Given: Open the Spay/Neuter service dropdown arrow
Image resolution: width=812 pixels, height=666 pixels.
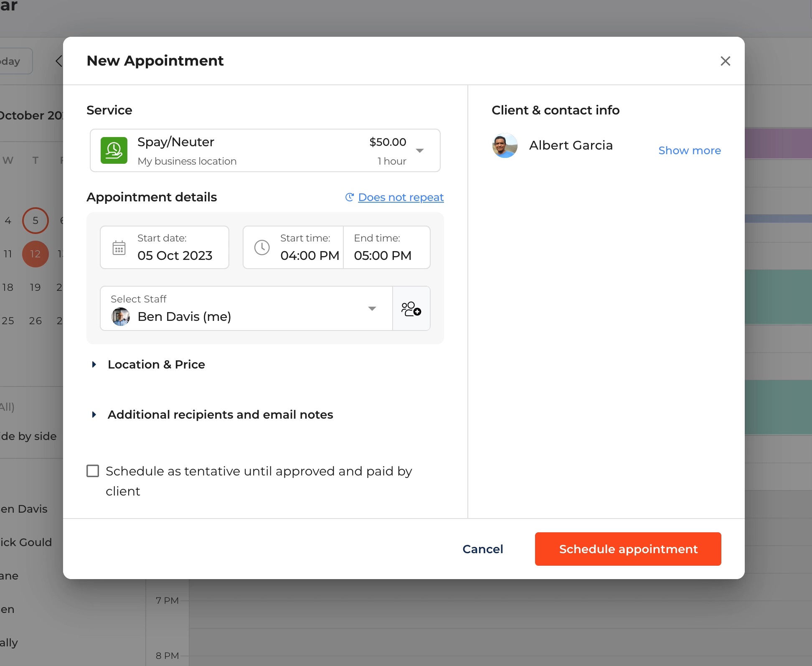Looking at the screenshot, I should [420, 151].
